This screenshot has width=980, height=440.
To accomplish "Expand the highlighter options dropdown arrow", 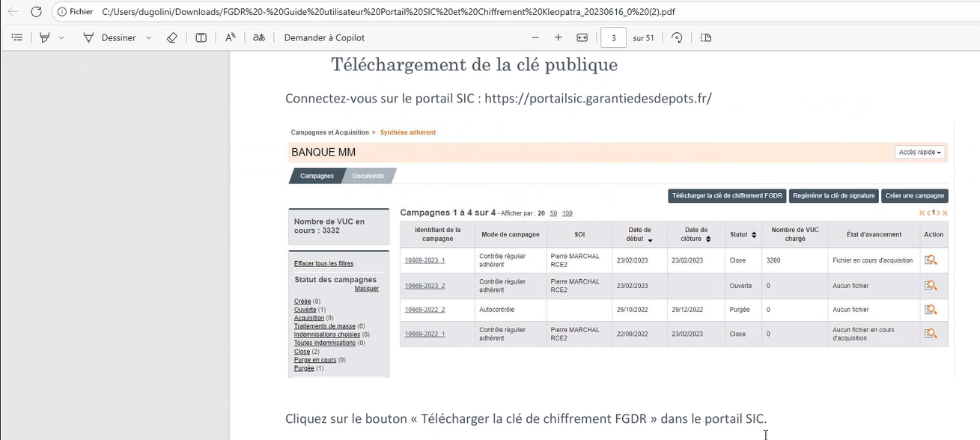I will click(x=61, y=37).
